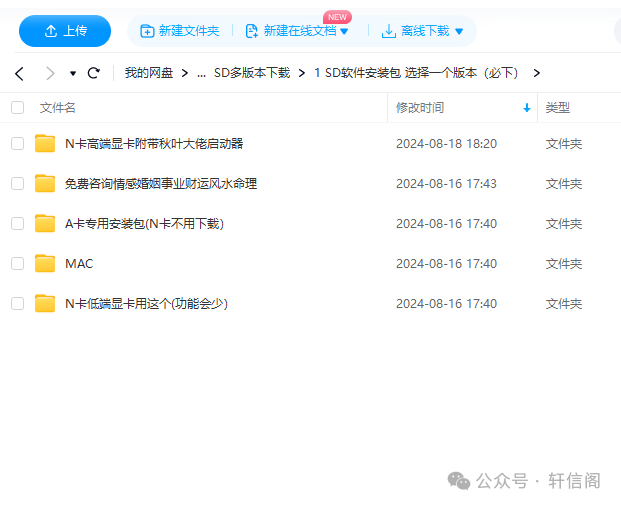Screen dimensions: 621x506
Task: Click the 免费咨询情感婚姻 folder icon
Action: point(45,184)
